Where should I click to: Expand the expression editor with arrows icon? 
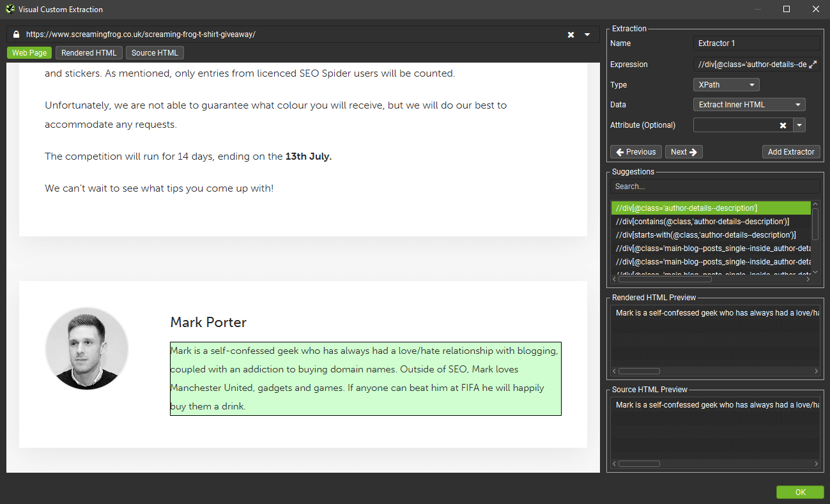point(813,65)
